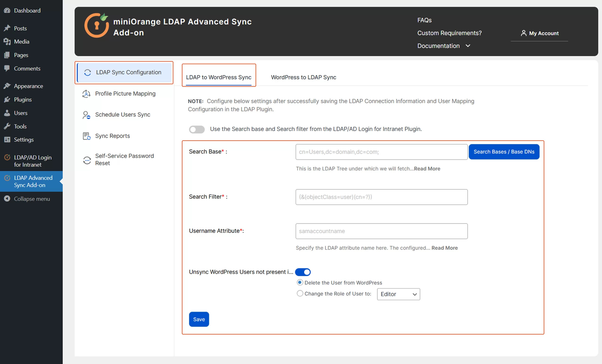
Task: Disable the Unsync WordPress Users toggle
Action: (x=303, y=272)
